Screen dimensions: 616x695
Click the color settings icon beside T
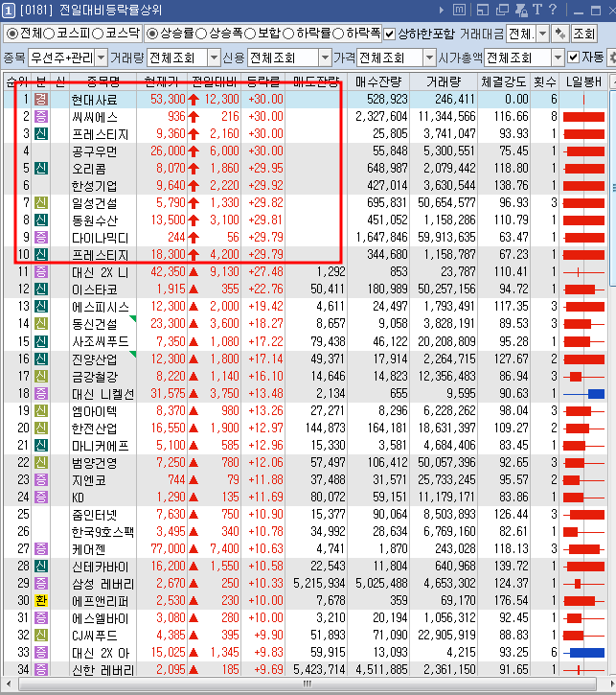(x=520, y=10)
